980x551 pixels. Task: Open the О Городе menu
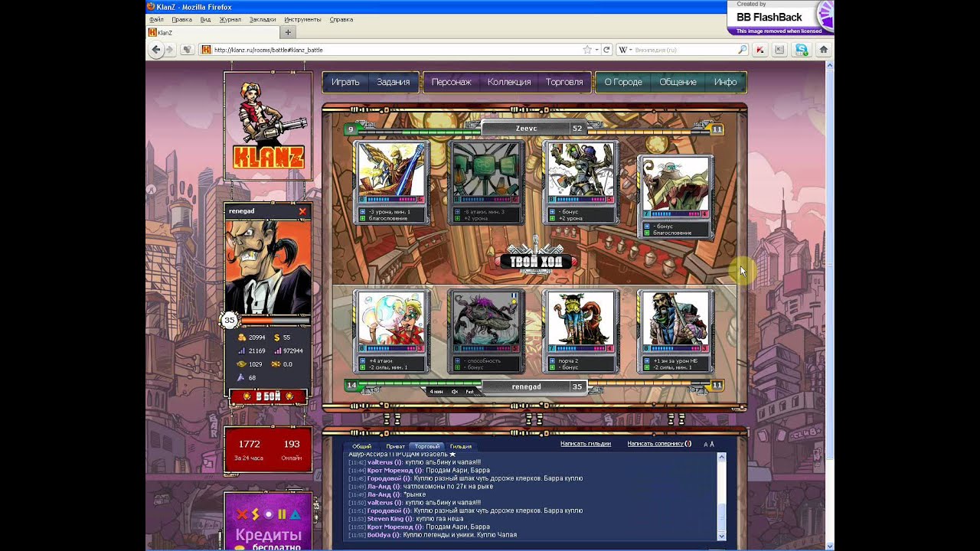point(623,82)
